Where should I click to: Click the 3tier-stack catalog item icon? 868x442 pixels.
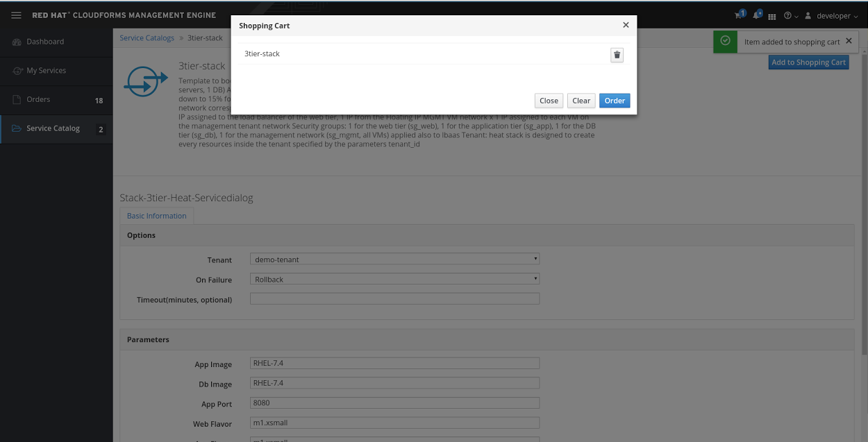click(x=145, y=80)
